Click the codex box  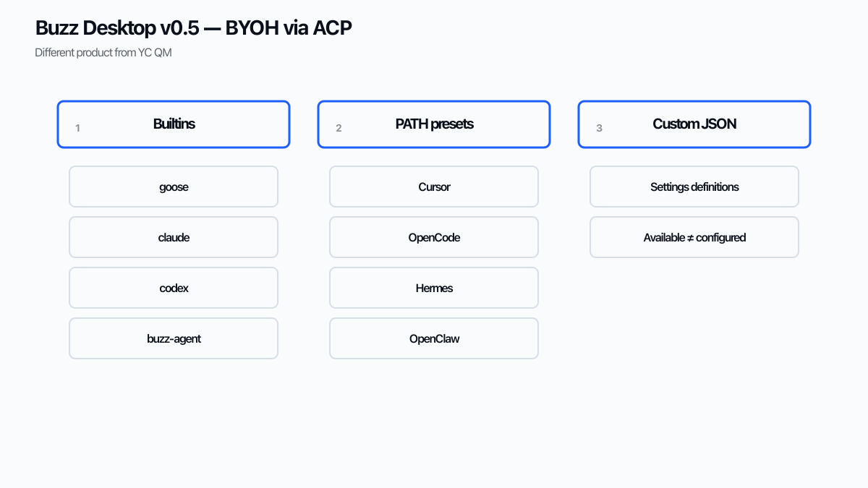174,288
